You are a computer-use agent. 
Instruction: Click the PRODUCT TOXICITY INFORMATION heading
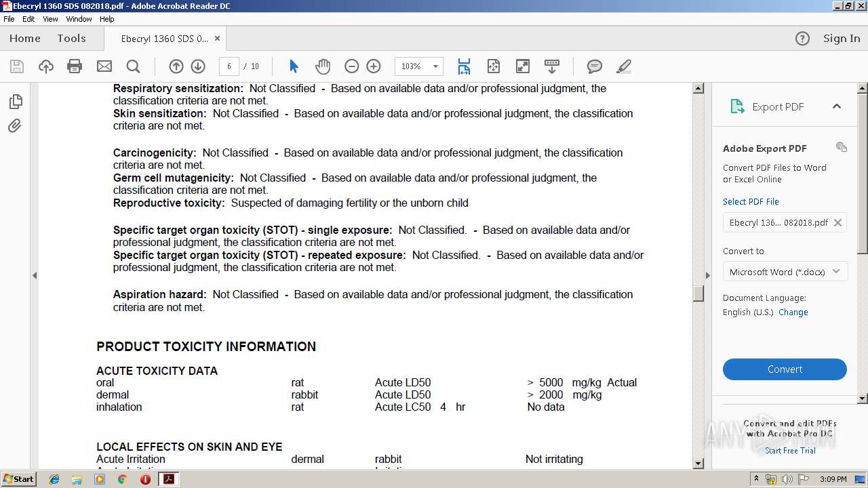[206, 346]
